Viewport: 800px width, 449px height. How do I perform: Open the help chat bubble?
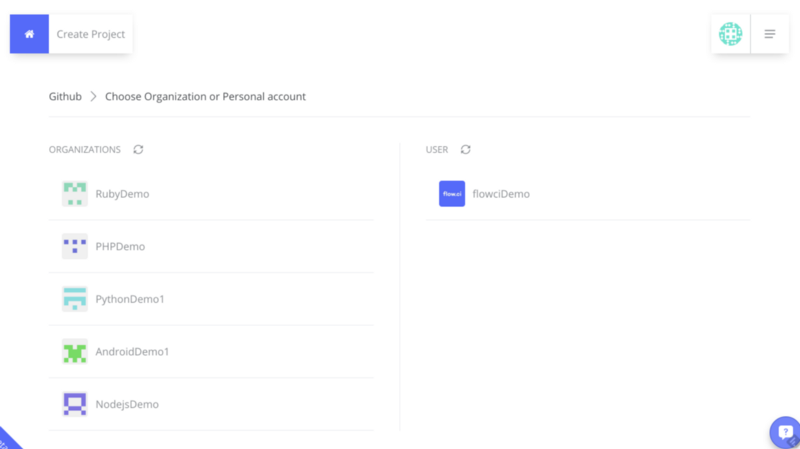point(786,434)
